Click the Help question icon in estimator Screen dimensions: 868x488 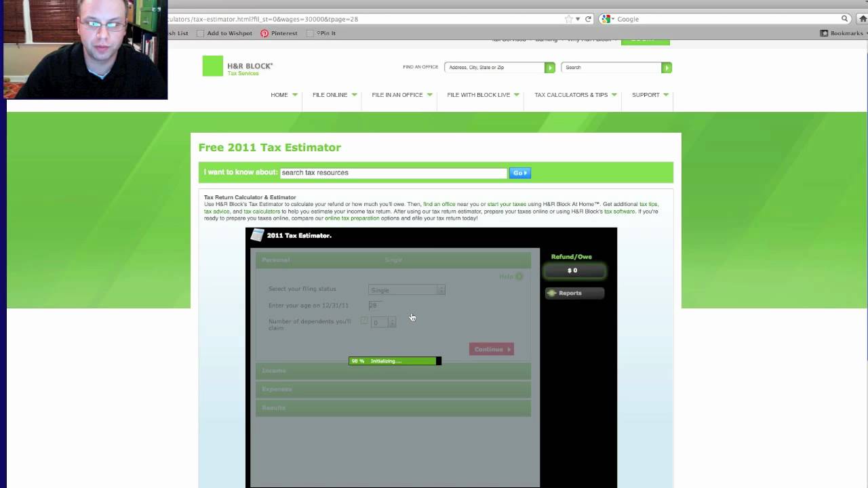519,276
